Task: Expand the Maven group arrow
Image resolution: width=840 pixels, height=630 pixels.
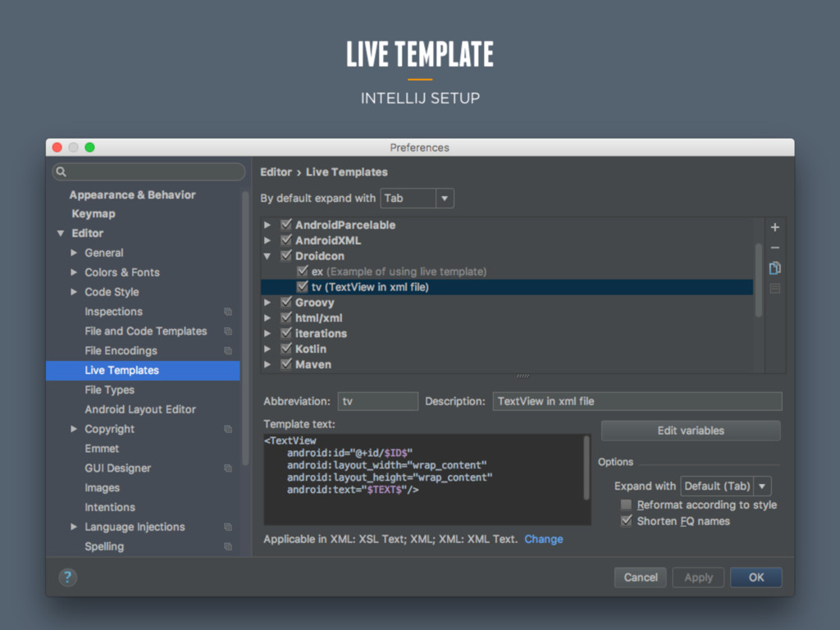Action: click(267, 365)
